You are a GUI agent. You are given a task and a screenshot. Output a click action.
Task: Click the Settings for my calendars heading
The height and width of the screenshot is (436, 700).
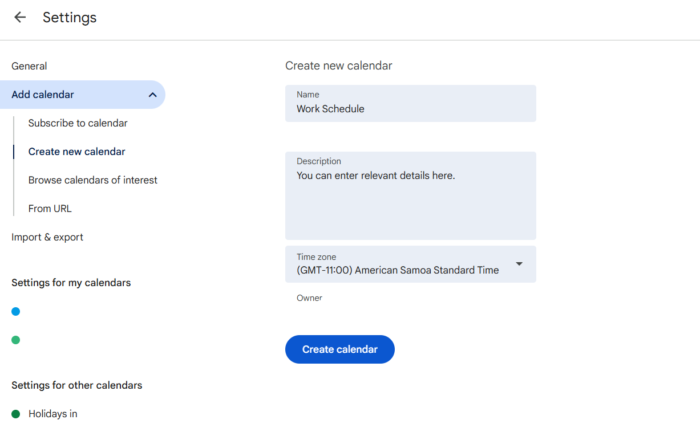70,283
